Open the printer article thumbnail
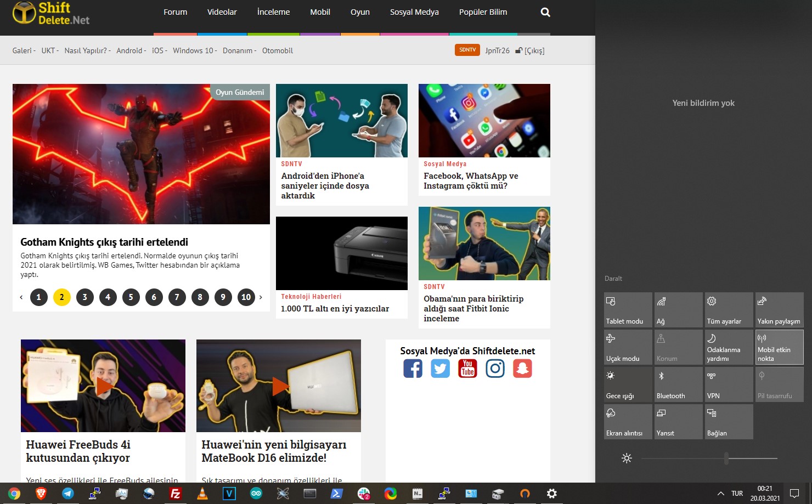Screen dimensions: 812x504 click(341, 253)
